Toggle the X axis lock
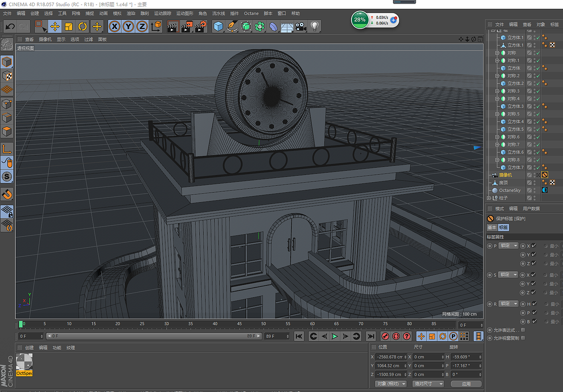 (x=114, y=26)
